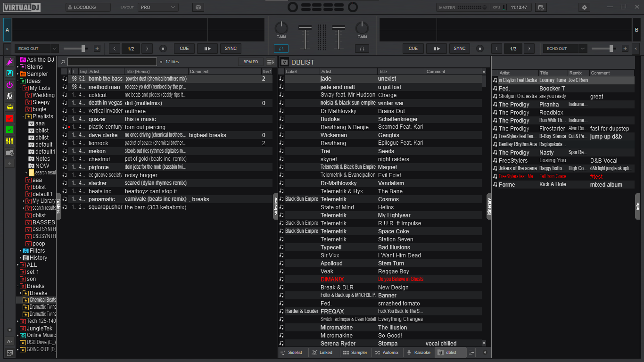Adjust deck A effect strength slider
The height and width of the screenshot is (362, 644).
click(x=76, y=49)
